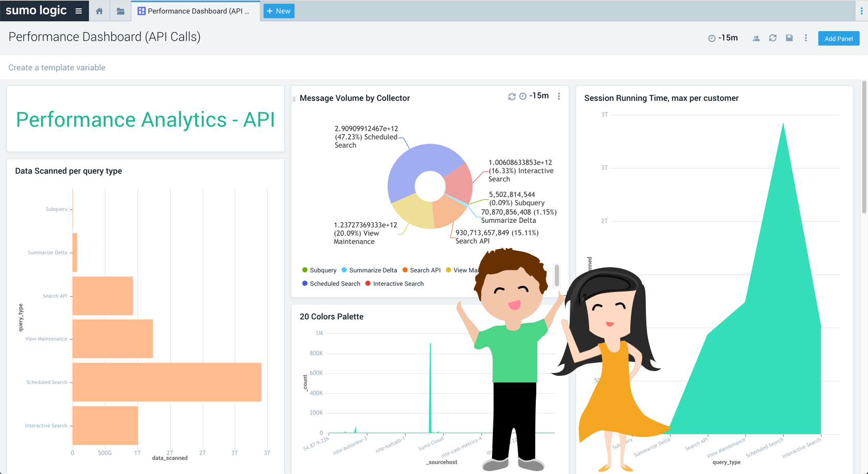868x474 pixels.
Task: Click the Summarize Delta legend color dot
Action: (344, 270)
